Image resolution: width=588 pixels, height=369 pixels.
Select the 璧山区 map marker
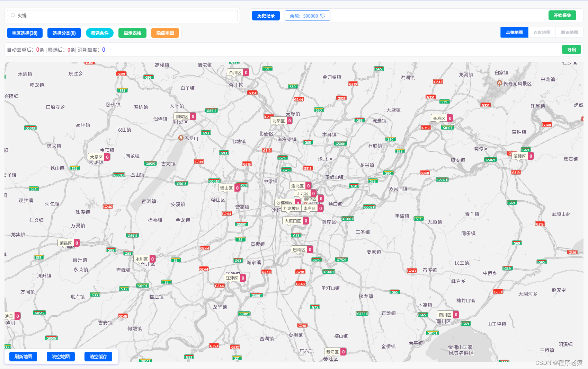point(229,188)
